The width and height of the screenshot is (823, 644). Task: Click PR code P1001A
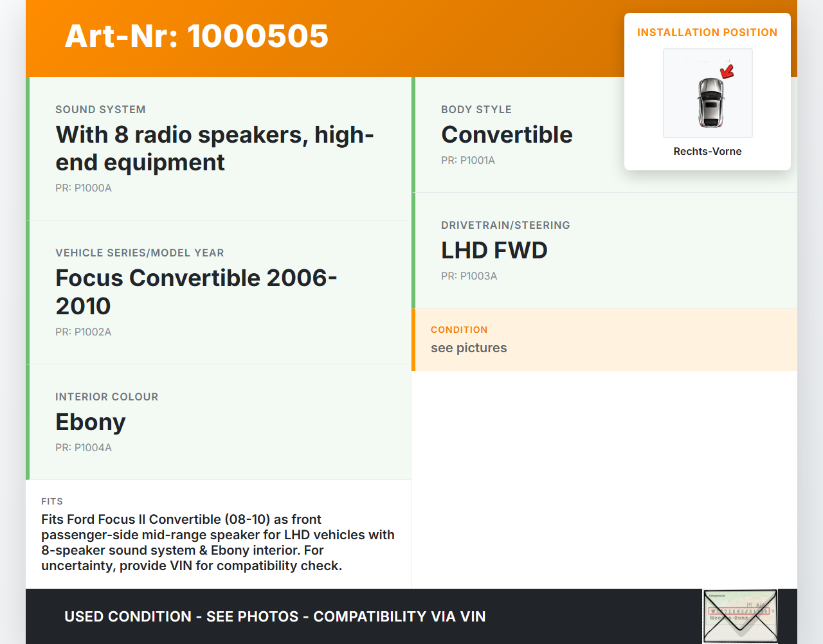(x=467, y=160)
